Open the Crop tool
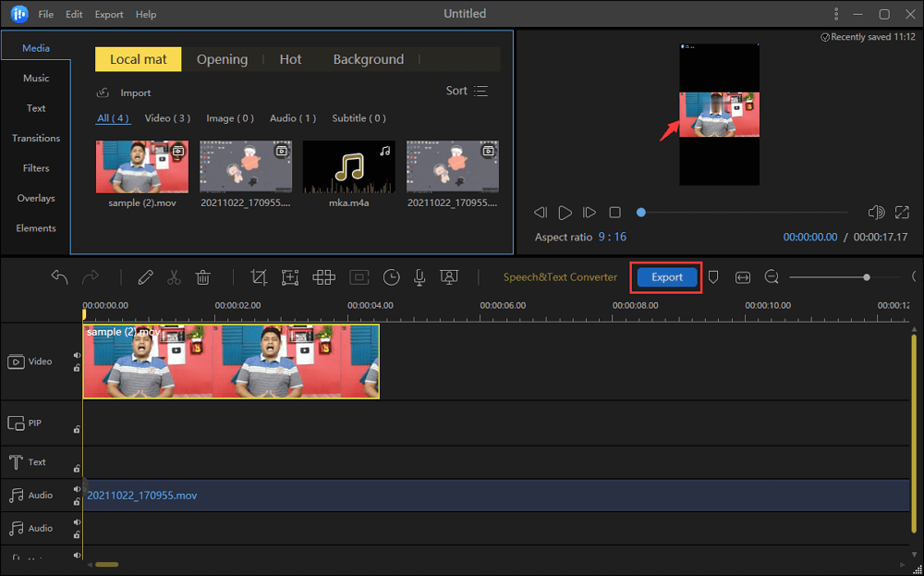Image resolution: width=924 pixels, height=576 pixels. pyautogui.click(x=259, y=277)
